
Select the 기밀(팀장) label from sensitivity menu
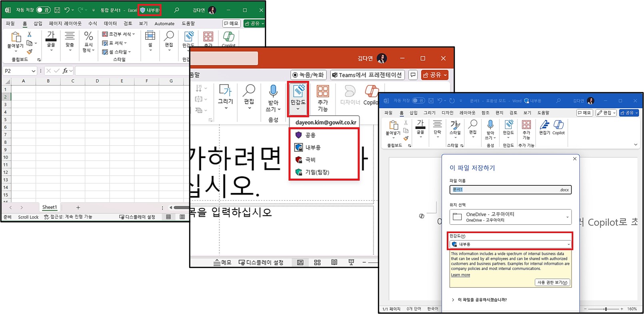tap(317, 172)
